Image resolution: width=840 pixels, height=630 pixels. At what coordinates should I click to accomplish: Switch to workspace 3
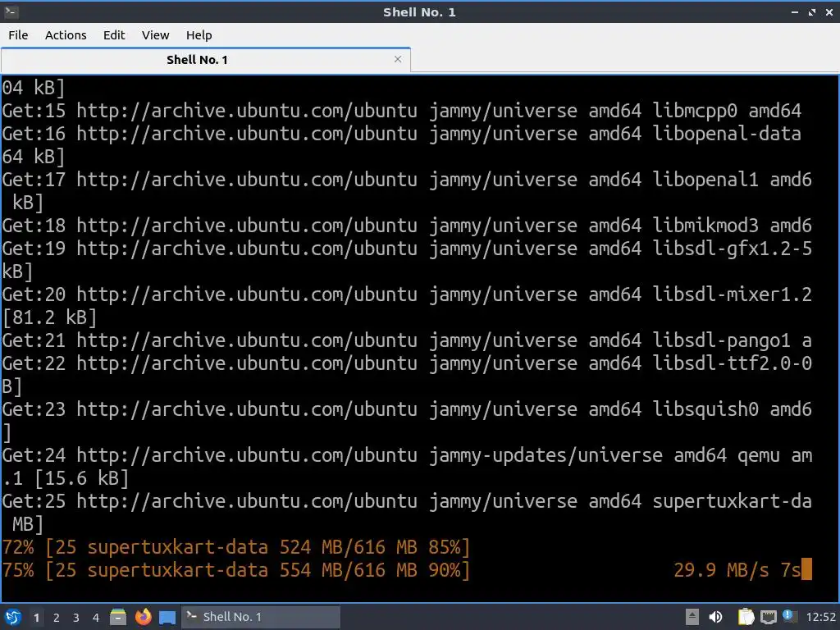tap(76, 618)
